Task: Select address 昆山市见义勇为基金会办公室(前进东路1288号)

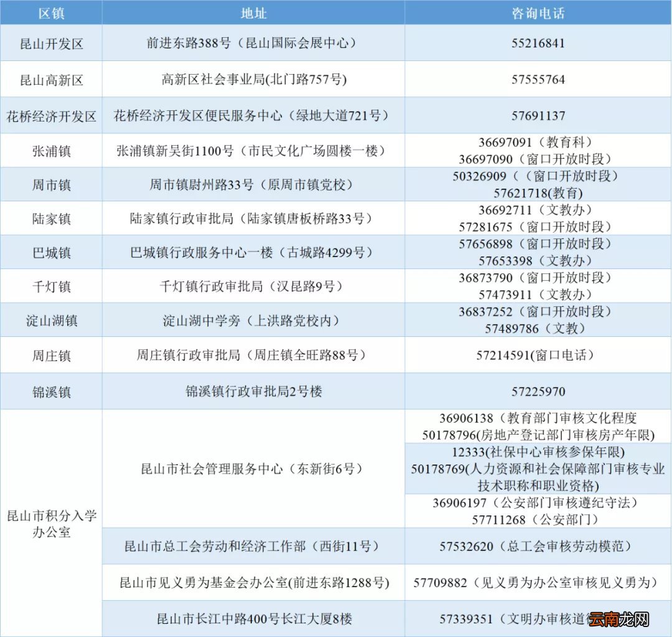Action: click(x=253, y=583)
